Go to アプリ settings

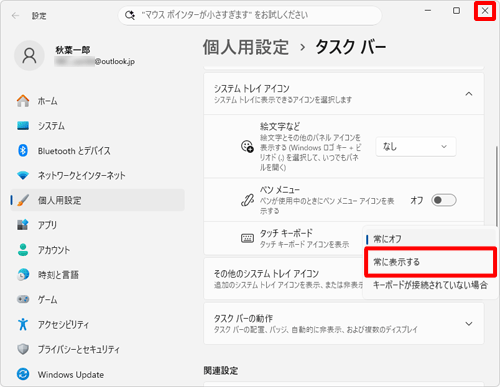point(97,225)
